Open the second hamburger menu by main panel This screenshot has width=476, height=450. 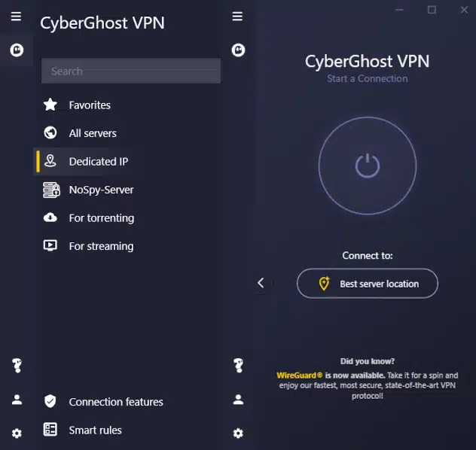(x=237, y=17)
